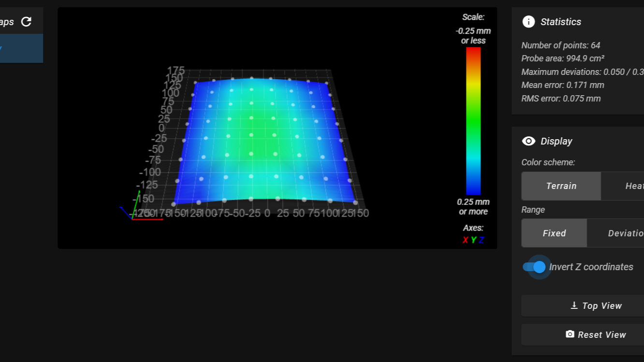Select the Heat color scheme button
This screenshot has height=362, width=644.
[x=623, y=186]
